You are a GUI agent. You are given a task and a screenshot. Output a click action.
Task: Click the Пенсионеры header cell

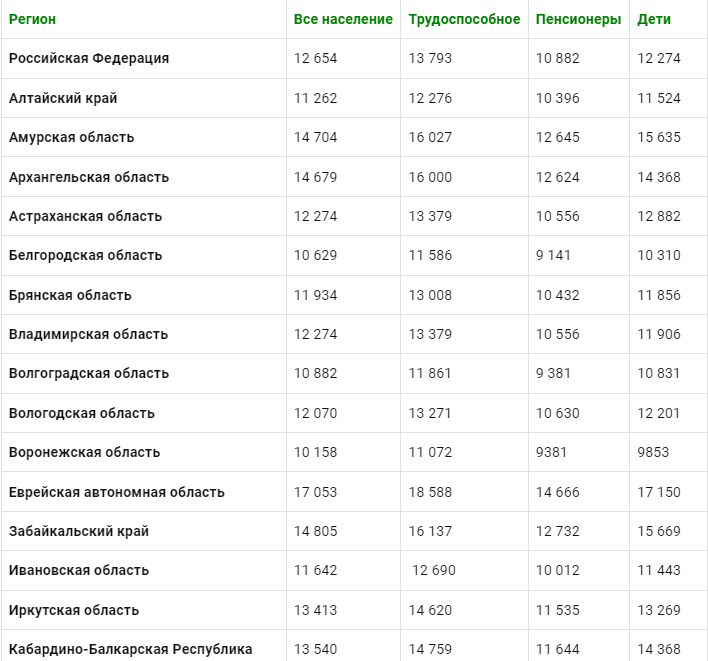[578, 19]
